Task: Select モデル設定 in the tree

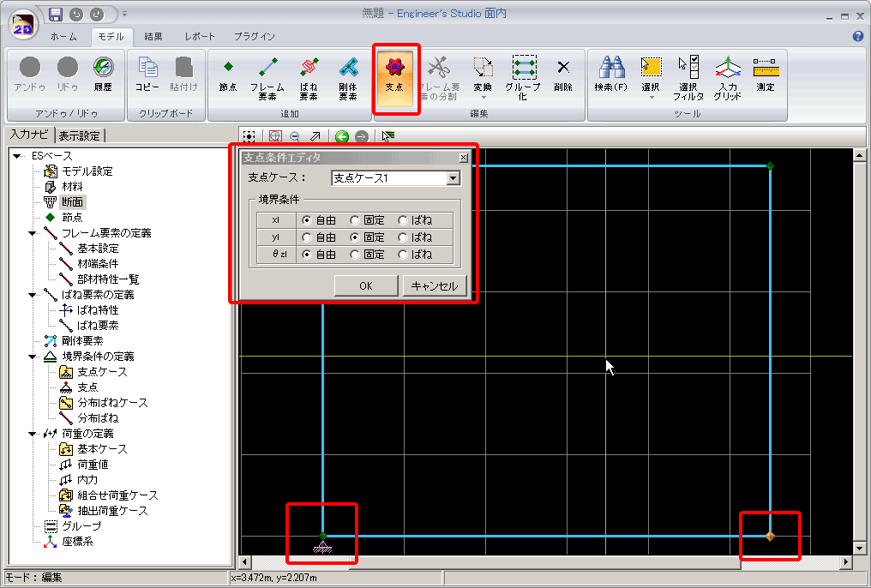Action: click(87, 171)
